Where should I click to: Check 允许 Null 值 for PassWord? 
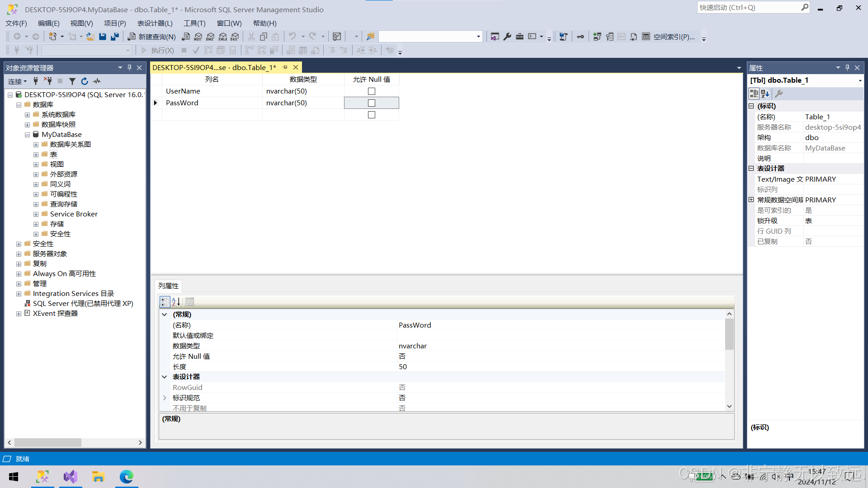tap(371, 103)
